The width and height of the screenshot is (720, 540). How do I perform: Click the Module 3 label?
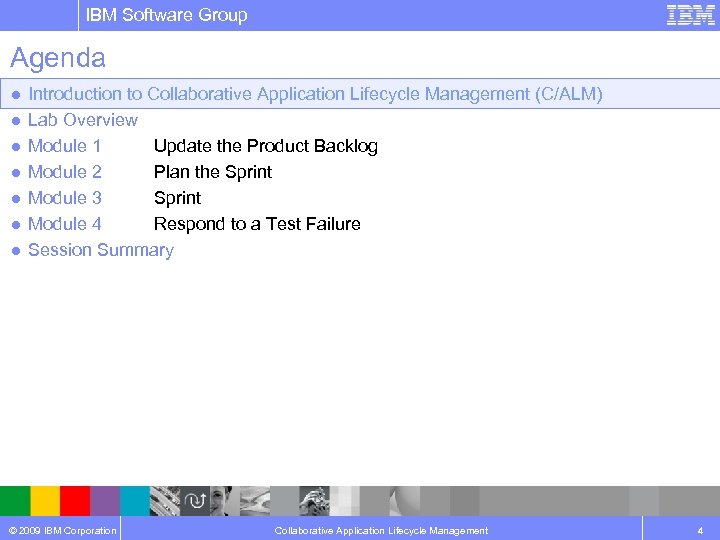tap(65, 198)
